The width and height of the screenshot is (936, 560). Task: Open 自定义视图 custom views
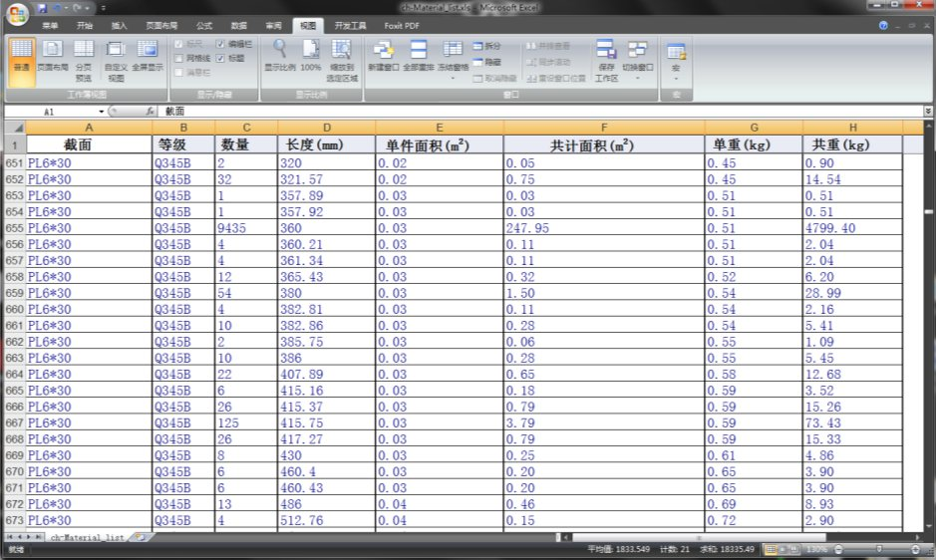[116, 62]
